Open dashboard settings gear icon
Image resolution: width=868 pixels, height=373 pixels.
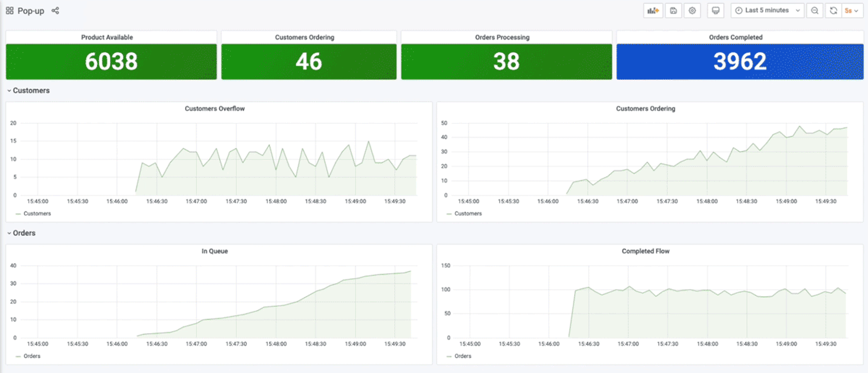point(692,11)
